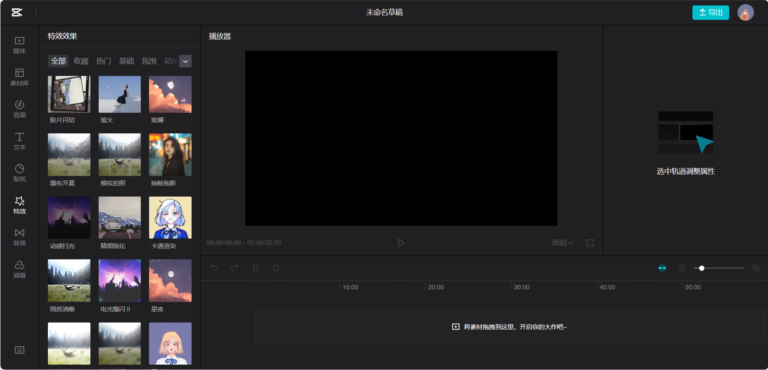Choose the 卡通渲染 effect thumbnail
Image resolution: width=768 pixels, height=370 pixels.
point(170,218)
